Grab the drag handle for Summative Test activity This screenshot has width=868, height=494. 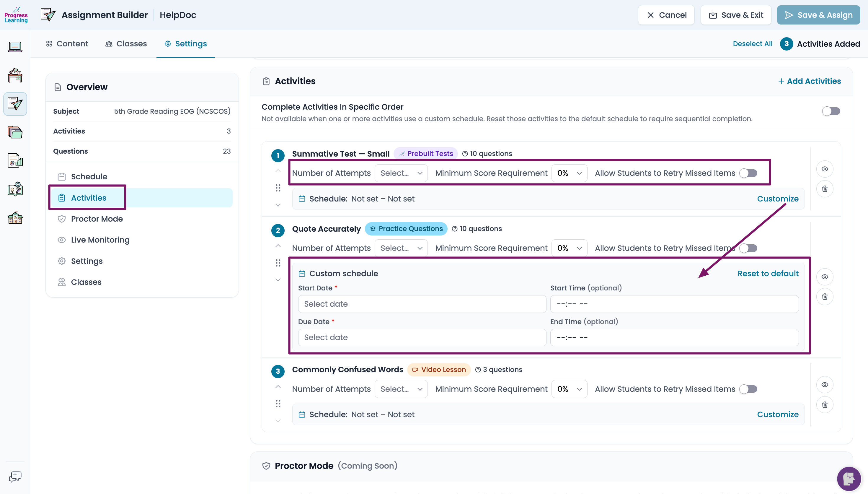[x=278, y=188]
